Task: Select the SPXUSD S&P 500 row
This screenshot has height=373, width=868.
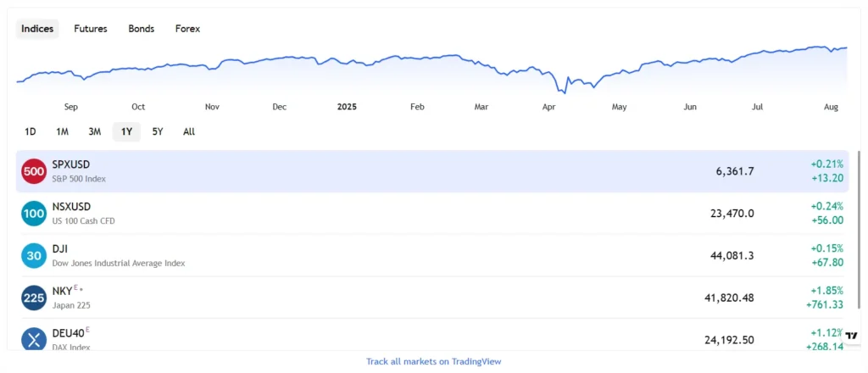Action: [x=381, y=171]
